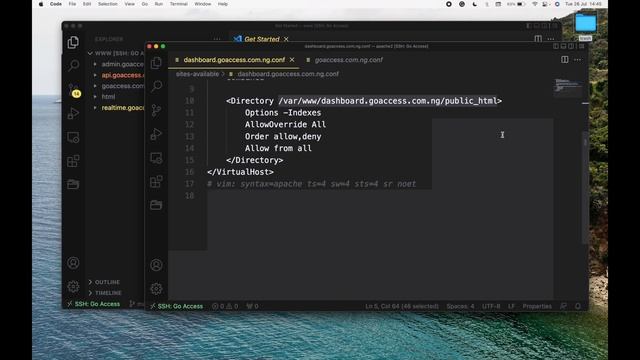Close dashboard.goaccess.com.ng.conf tab
This screenshot has height=360, width=640.
[x=292, y=60]
